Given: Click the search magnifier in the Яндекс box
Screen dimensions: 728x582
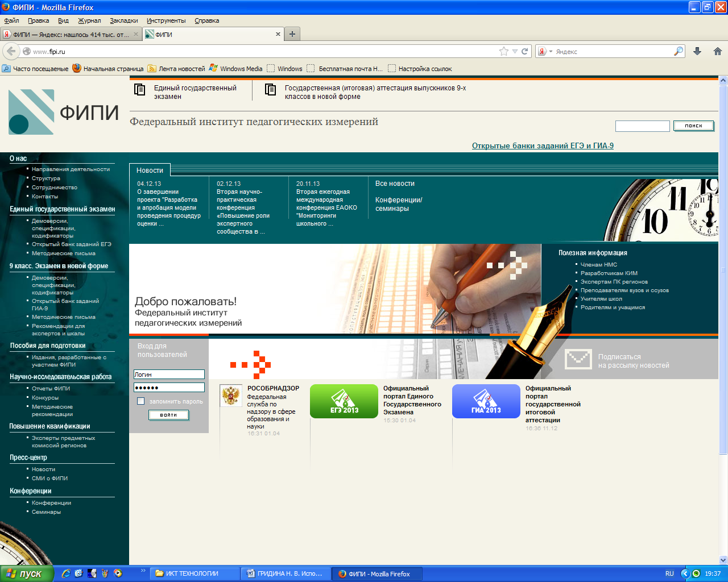Looking at the screenshot, I should click(x=679, y=51).
